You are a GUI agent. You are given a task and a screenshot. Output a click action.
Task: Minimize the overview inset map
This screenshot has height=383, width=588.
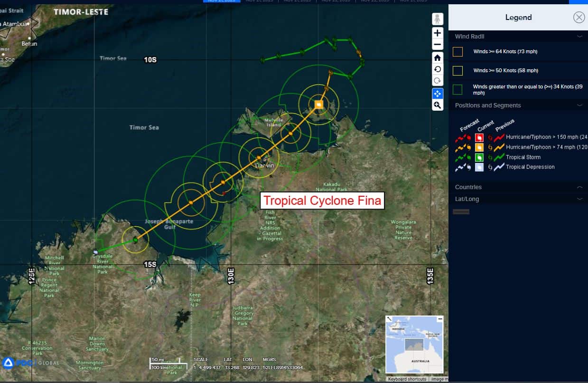(x=440, y=319)
